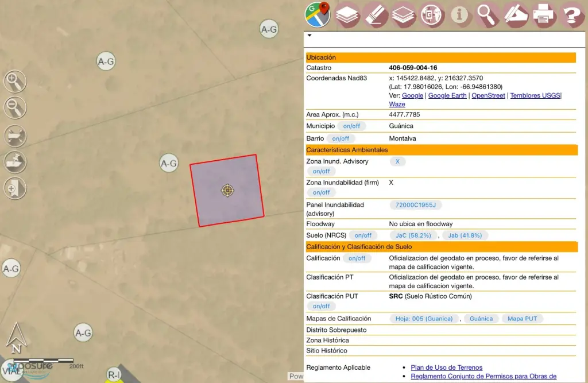Toggle Barrio layer on/off
The height and width of the screenshot is (383, 588).
click(341, 138)
